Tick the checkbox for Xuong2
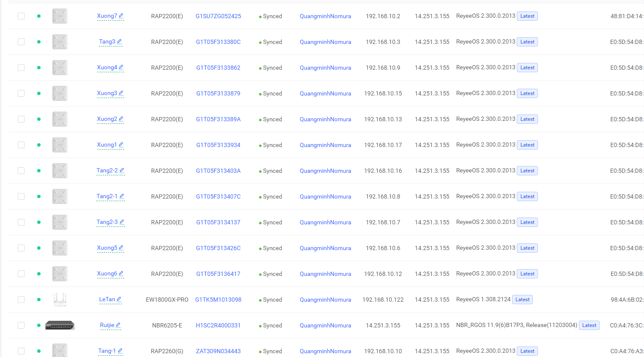This screenshot has width=644, height=357. [x=21, y=119]
